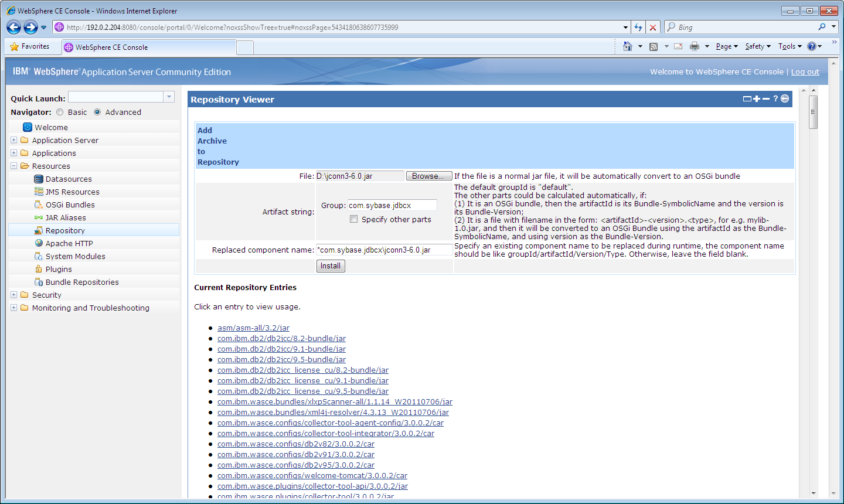Click the JAR Aliases icon
Viewport: 844px width, 504px height.
point(39,217)
